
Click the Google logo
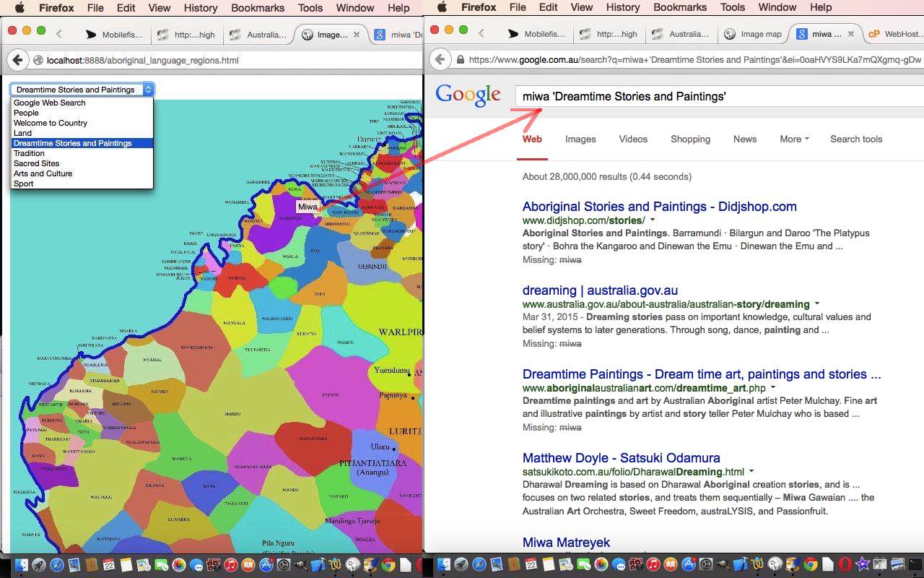pos(468,95)
